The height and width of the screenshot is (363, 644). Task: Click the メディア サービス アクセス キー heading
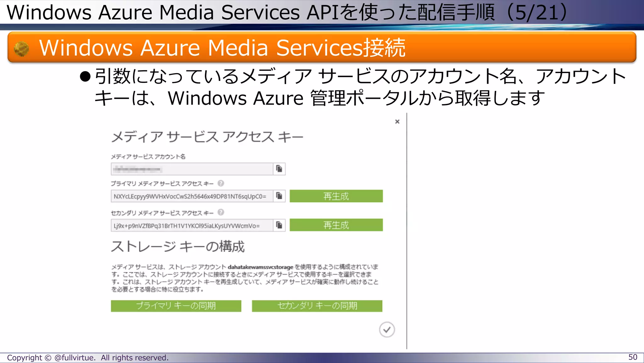click(x=207, y=137)
